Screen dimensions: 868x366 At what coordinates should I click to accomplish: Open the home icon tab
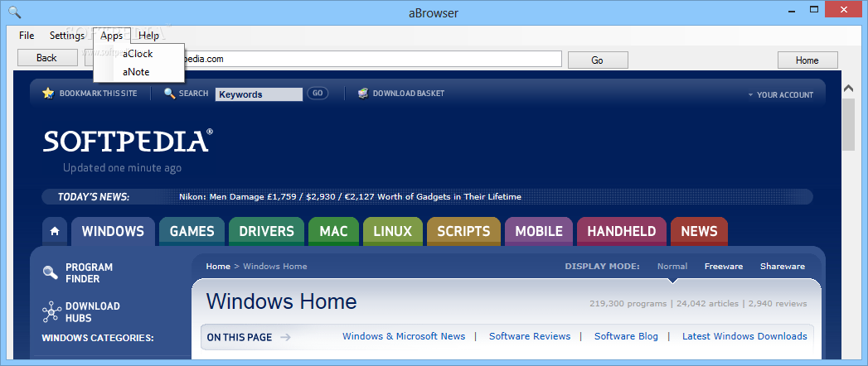(55, 232)
